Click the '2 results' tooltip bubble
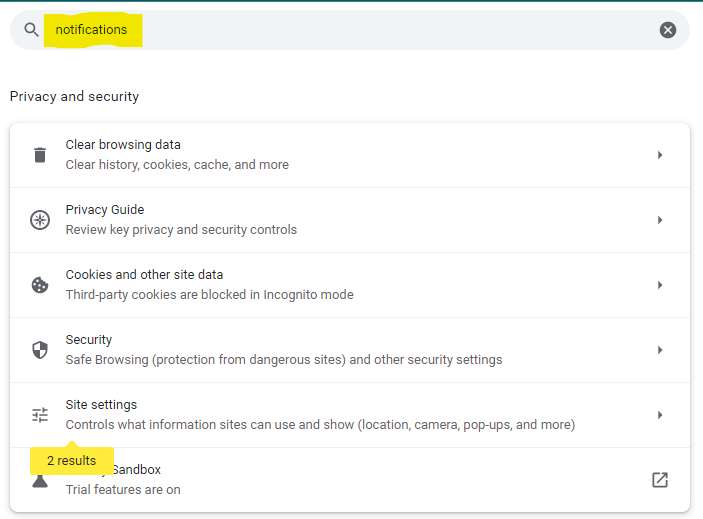Viewport: 703px width, 519px height. [x=72, y=460]
